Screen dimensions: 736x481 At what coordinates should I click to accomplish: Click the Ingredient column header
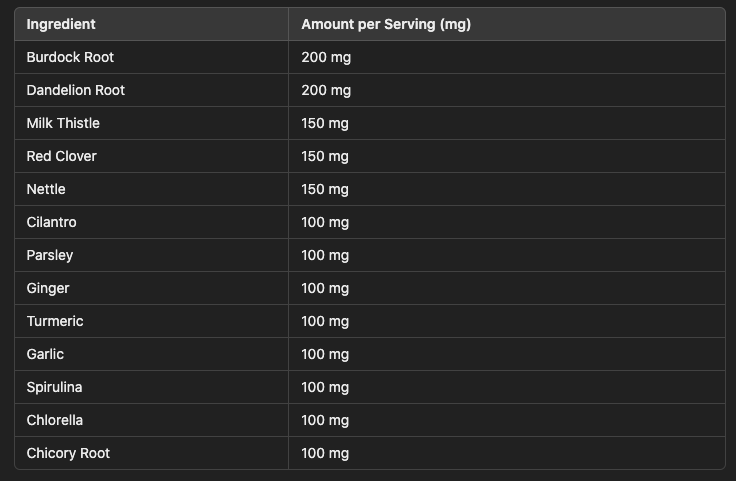(x=61, y=24)
